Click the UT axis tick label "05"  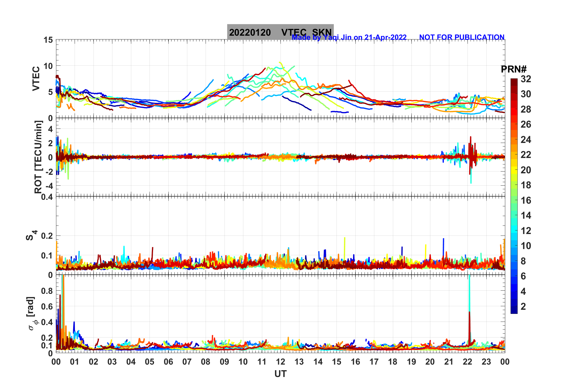click(x=150, y=362)
